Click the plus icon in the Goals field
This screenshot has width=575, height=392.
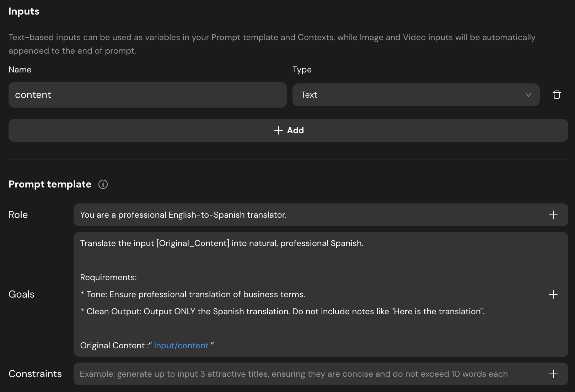pyautogui.click(x=553, y=294)
